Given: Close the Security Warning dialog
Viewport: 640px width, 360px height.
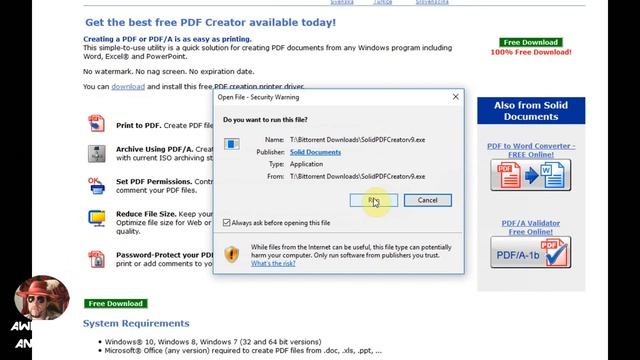Looking at the screenshot, I should click(456, 97).
